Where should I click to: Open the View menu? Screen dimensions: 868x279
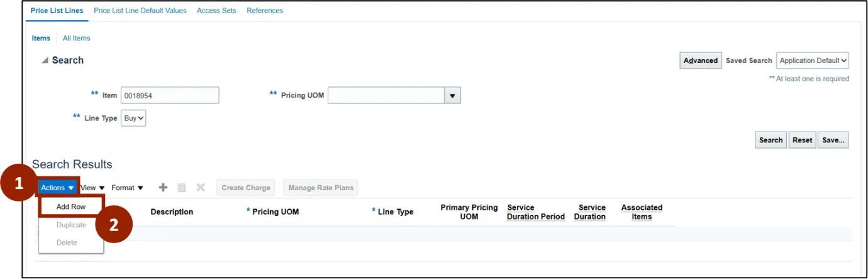pyautogui.click(x=92, y=188)
